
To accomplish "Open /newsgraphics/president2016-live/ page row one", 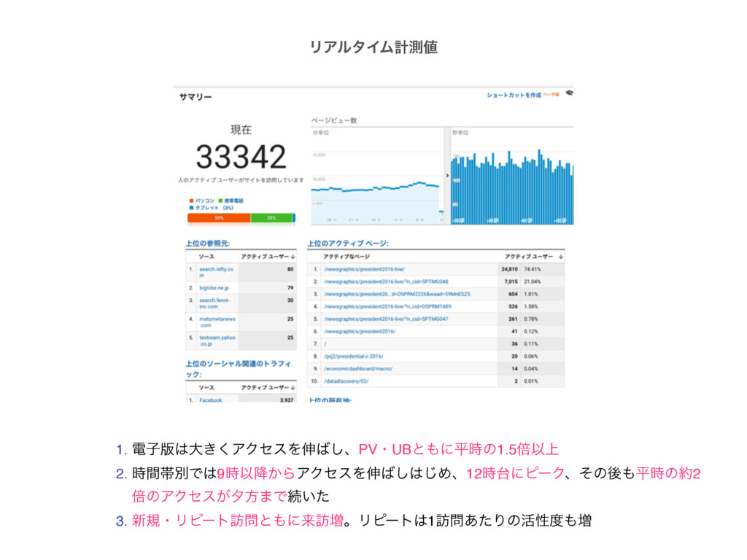I will point(365,269).
